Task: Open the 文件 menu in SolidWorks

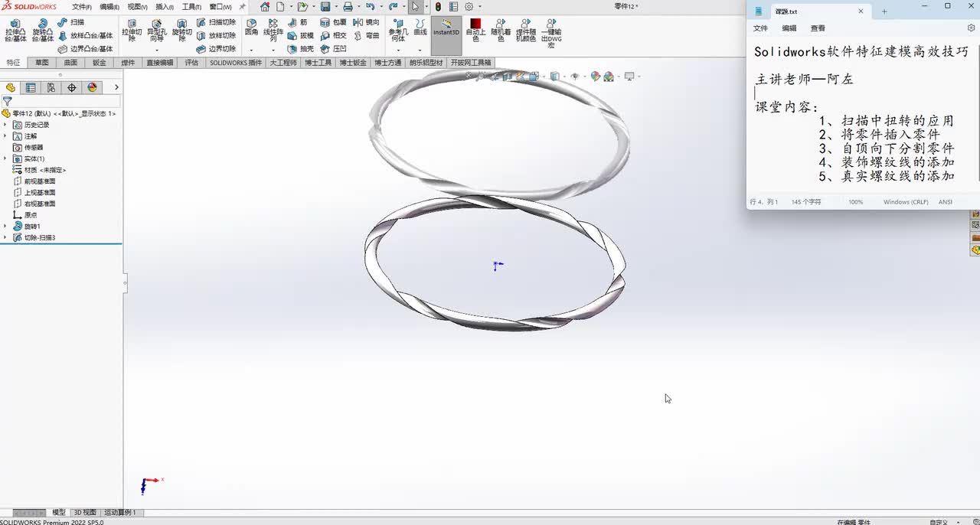Action: click(x=81, y=7)
